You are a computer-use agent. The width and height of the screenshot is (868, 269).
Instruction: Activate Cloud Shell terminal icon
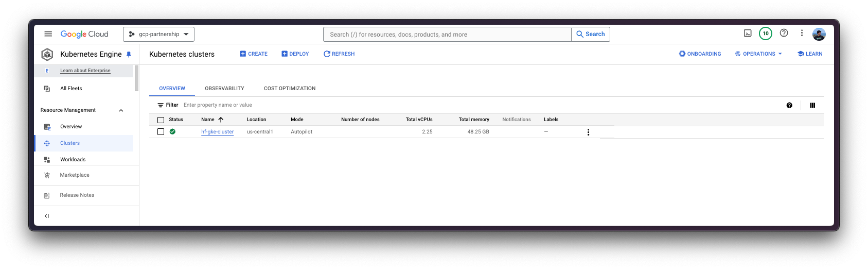coord(748,33)
